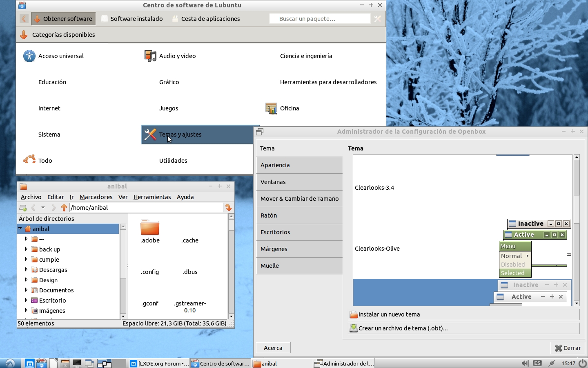Expand the Descargas folder
Viewport: 588px width, 368px height.
26,269
